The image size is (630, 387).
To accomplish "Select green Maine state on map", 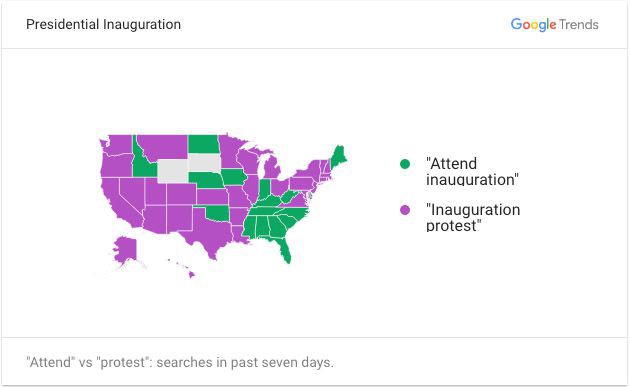I will pyautogui.click(x=338, y=158).
